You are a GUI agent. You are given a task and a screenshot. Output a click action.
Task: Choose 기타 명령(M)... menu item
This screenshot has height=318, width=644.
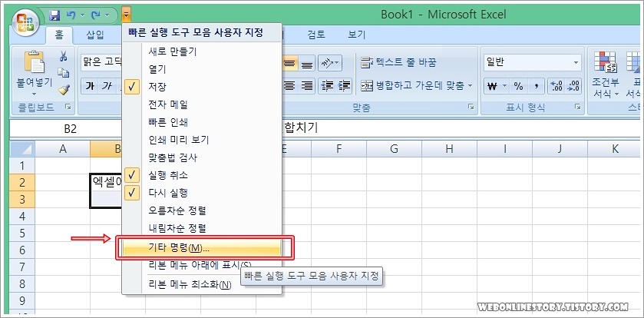click(202, 248)
